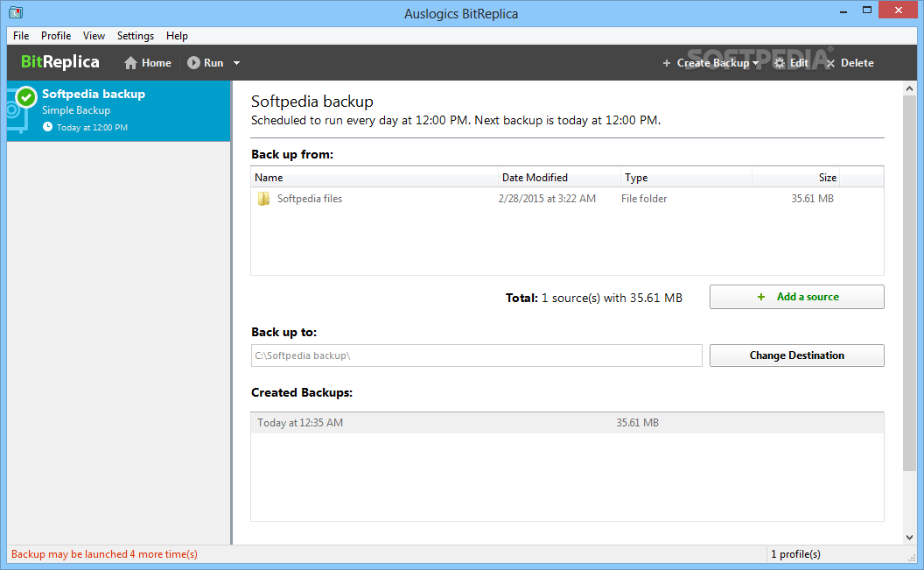Viewport: 924px width, 570px height.
Task: Click the Softpedia files folder icon
Action: pos(263,199)
